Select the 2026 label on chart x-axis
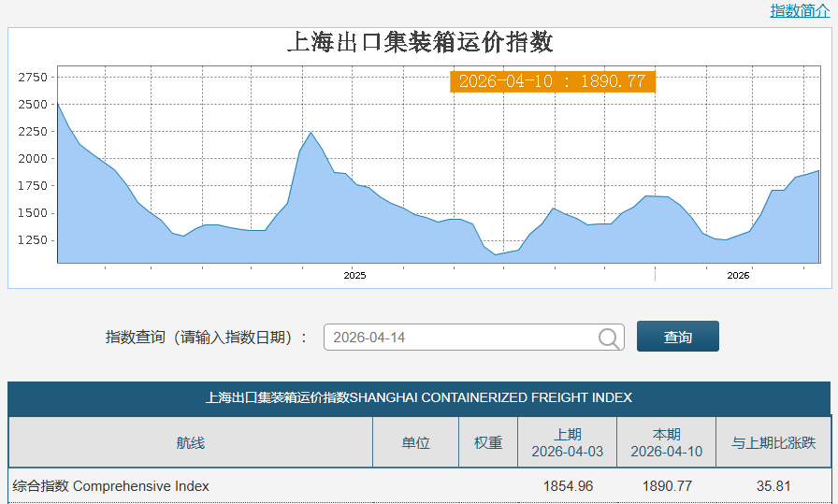 click(738, 276)
